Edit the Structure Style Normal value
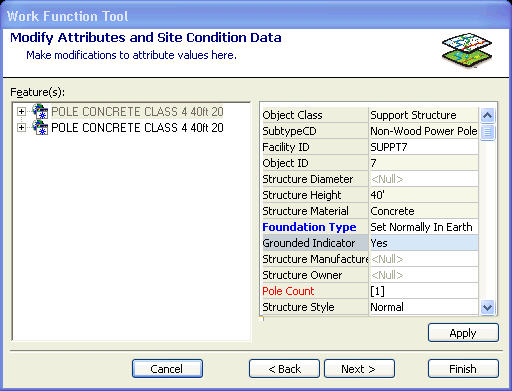The width and height of the screenshot is (512, 391). 424,307
